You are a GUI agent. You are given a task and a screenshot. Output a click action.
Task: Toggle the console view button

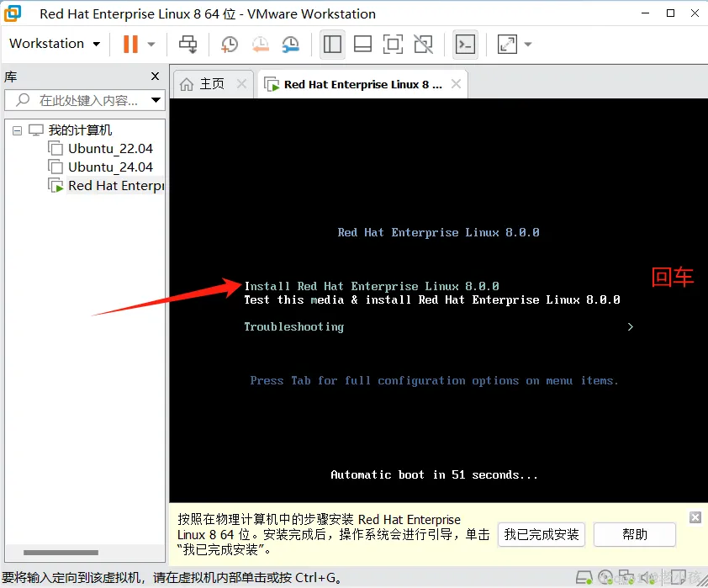(465, 45)
